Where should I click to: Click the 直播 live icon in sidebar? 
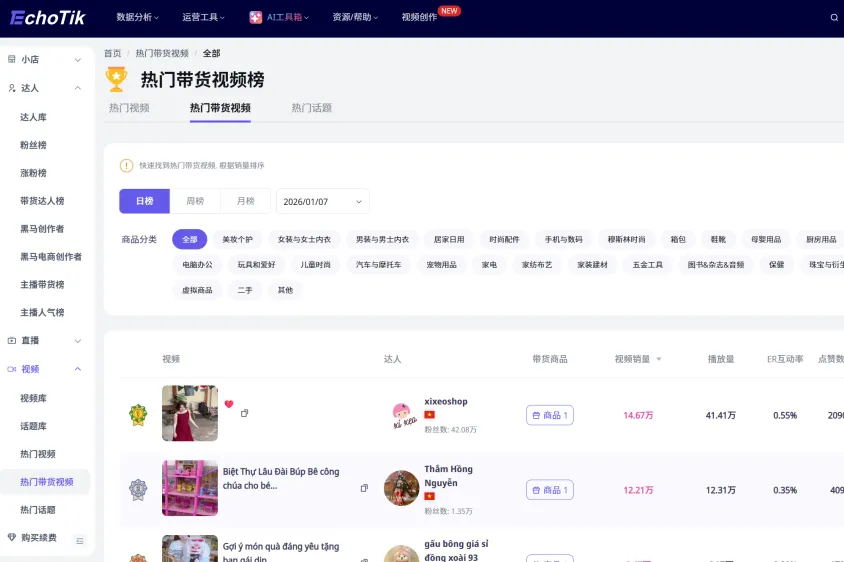pyautogui.click(x=12, y=340)
